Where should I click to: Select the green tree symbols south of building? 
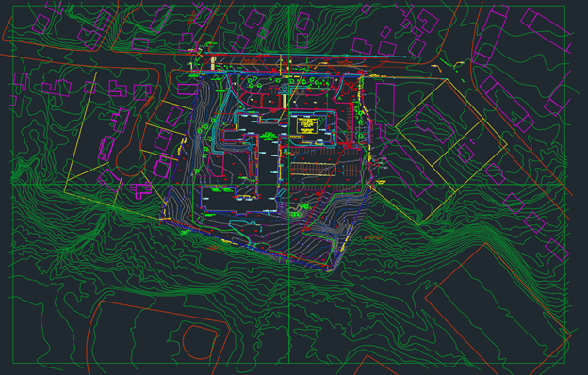[301, 210]
